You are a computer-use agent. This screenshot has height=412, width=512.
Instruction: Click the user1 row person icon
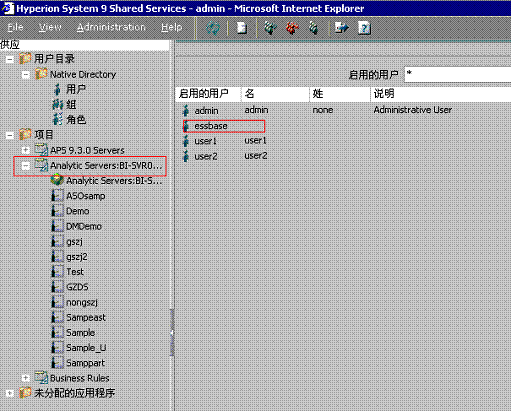click(186, 141)
